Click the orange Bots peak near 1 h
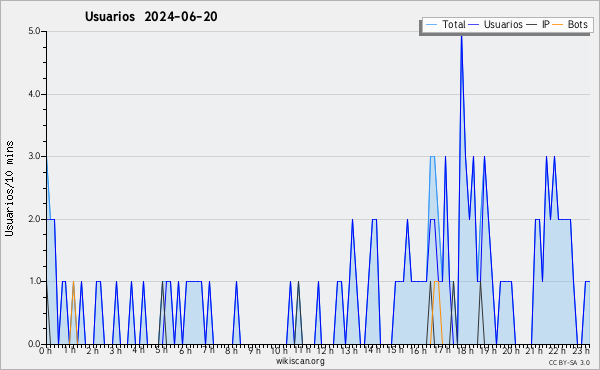 [x=73, y=282]
